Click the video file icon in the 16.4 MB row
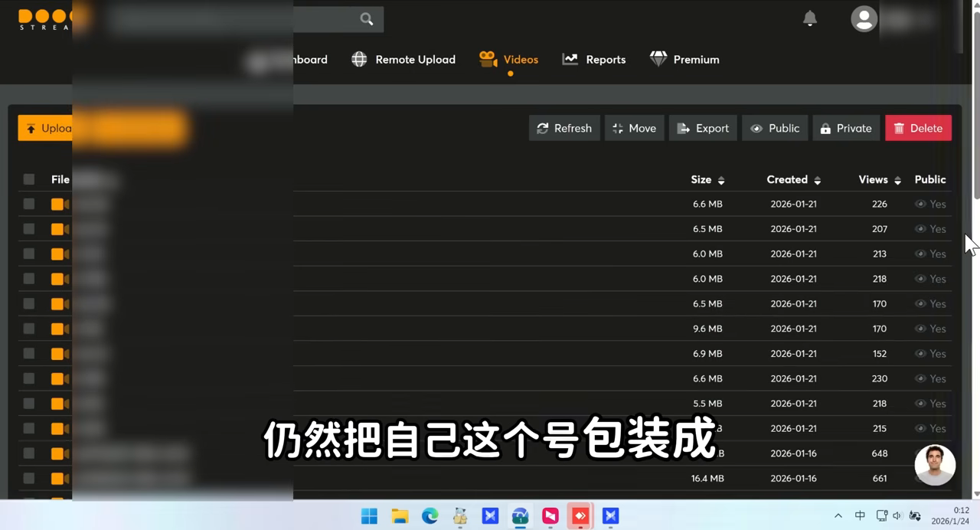 coord(60,479)
